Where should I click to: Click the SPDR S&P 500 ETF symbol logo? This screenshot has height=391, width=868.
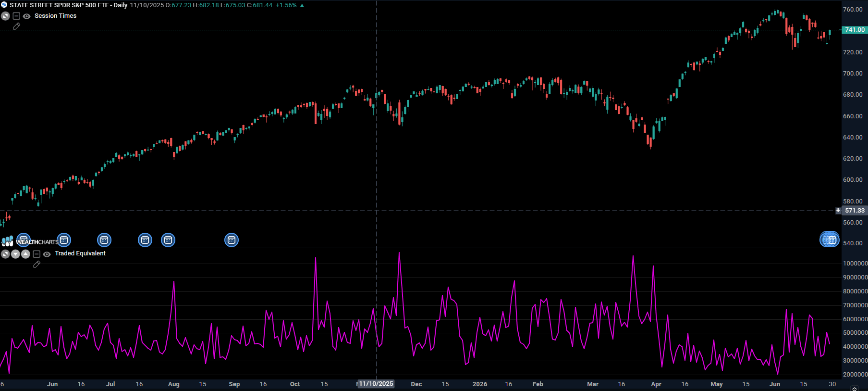4,5
